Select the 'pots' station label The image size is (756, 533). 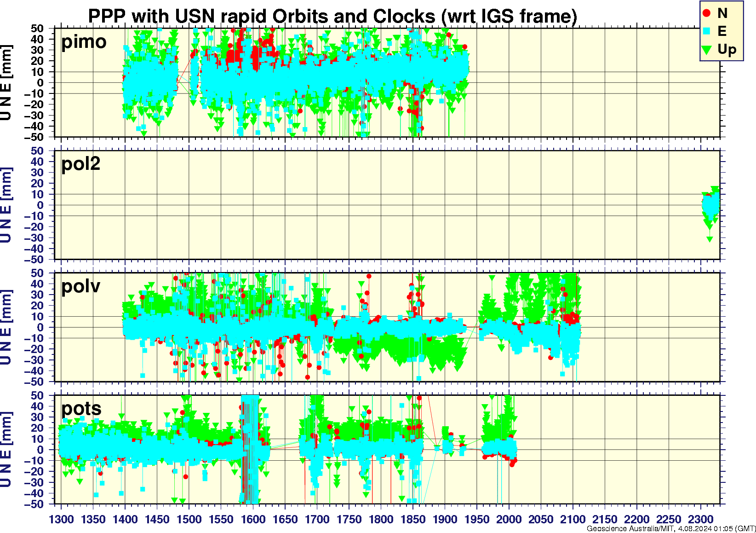(81, 409)
